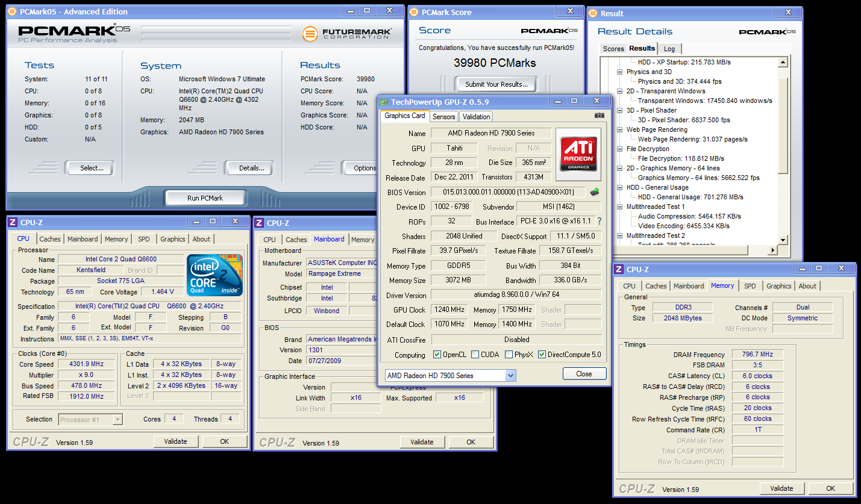Switch to the Validation tab in GPU-Z
The width and height of the screenshot is (861, 504).
tap(477, 117)
